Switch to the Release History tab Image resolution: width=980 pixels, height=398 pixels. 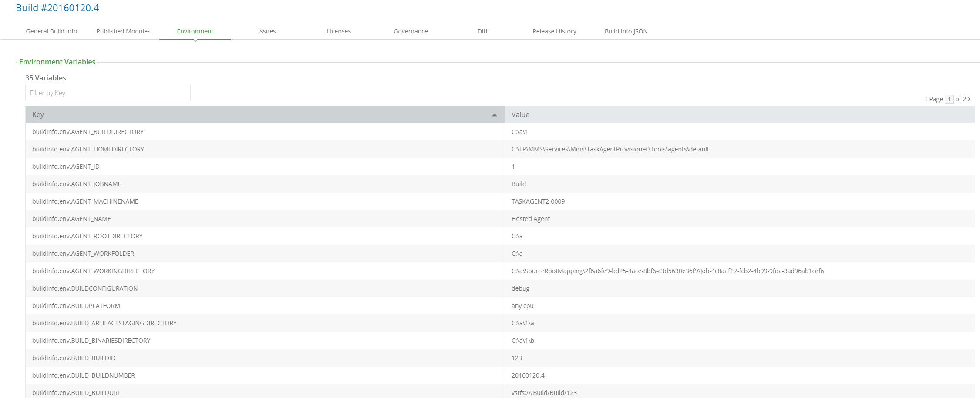[x=554, y=31]
